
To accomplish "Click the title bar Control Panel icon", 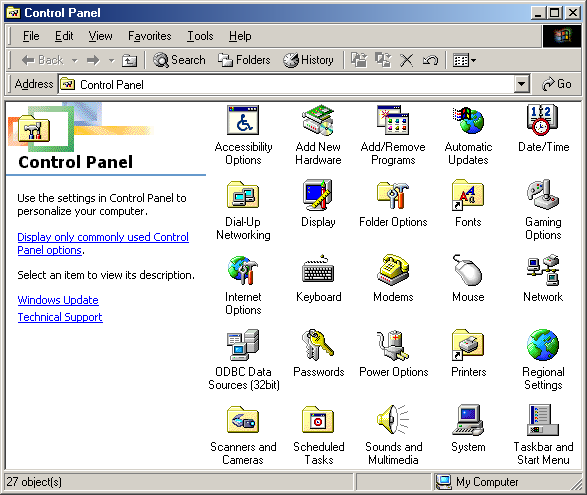I will pyautogui.click(x=13, y=13).
